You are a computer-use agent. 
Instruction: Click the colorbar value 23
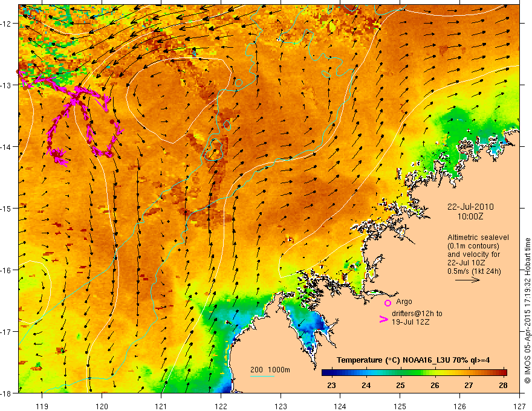(x=331, y=385)
